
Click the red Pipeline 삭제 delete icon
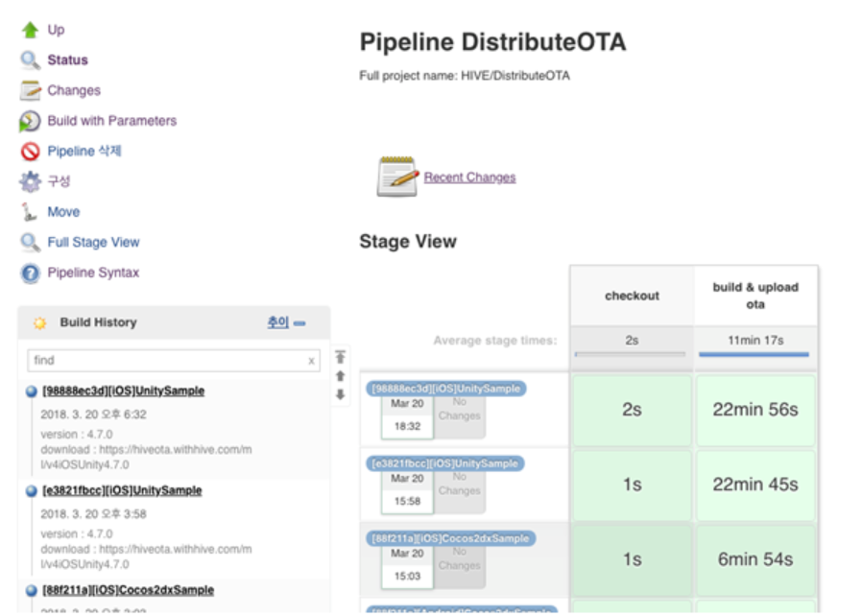[30, 152]
